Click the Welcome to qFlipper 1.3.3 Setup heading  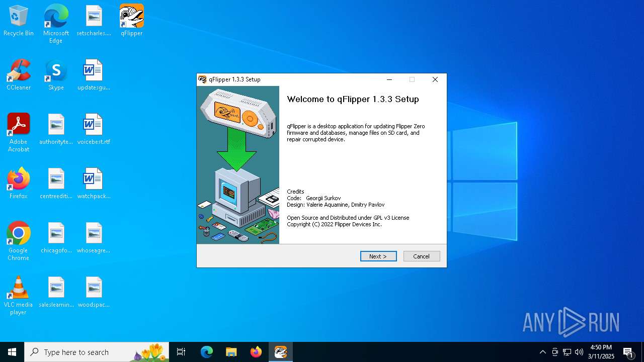(353, 99)
